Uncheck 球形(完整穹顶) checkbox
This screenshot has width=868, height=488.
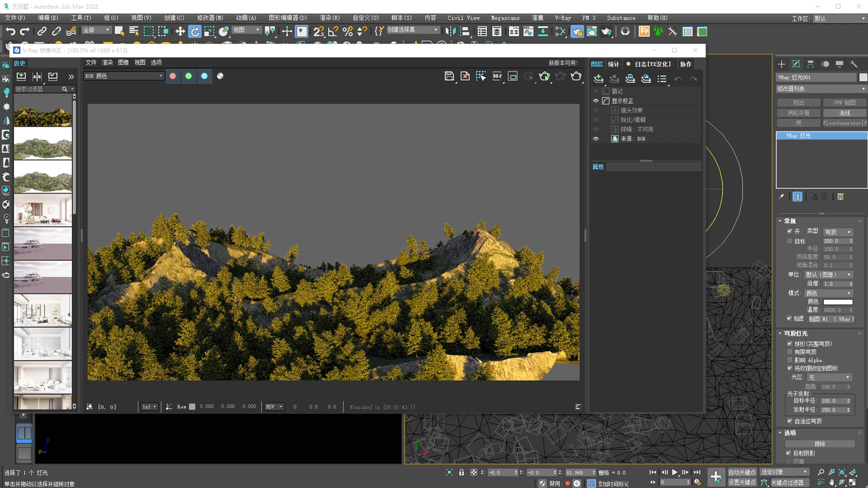790,343
